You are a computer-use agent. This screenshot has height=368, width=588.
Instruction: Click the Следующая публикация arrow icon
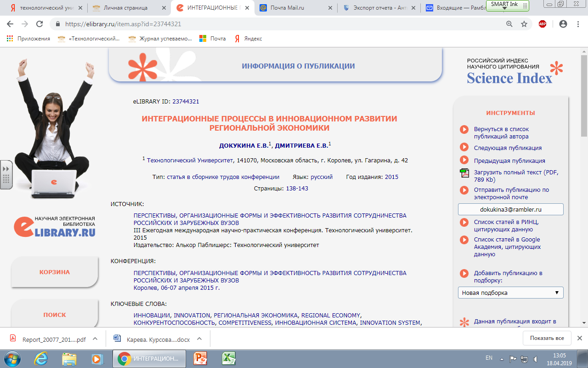pos(464,147)
